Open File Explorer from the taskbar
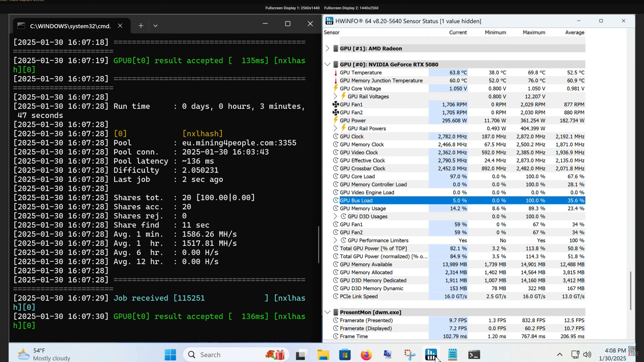This screenshot has width=644, height=362. (323, 355)
